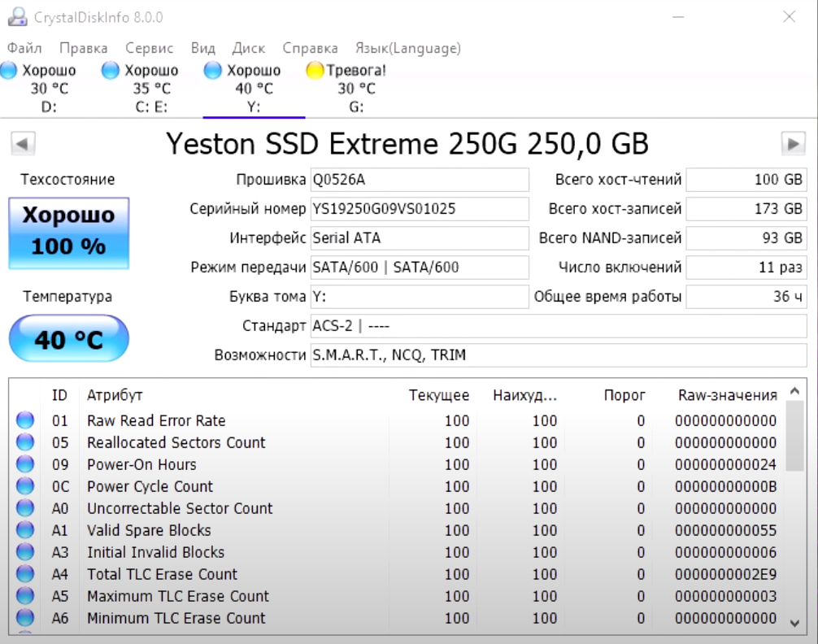Click status orb for Reallocated Sectors Count
This screenshot has height=644, width=818.
25,442
